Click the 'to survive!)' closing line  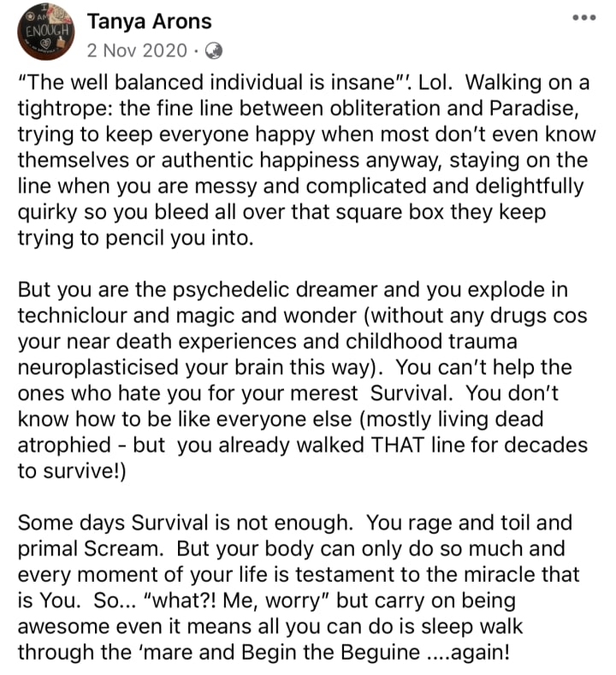click(x=72, y=471)
